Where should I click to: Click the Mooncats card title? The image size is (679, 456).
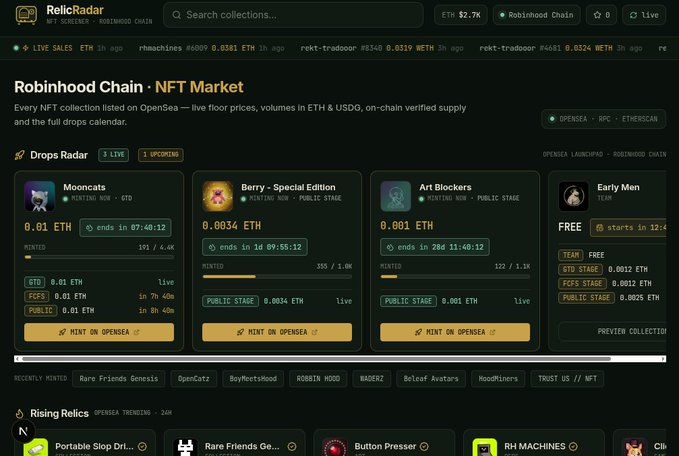click(x=84, y=187)
